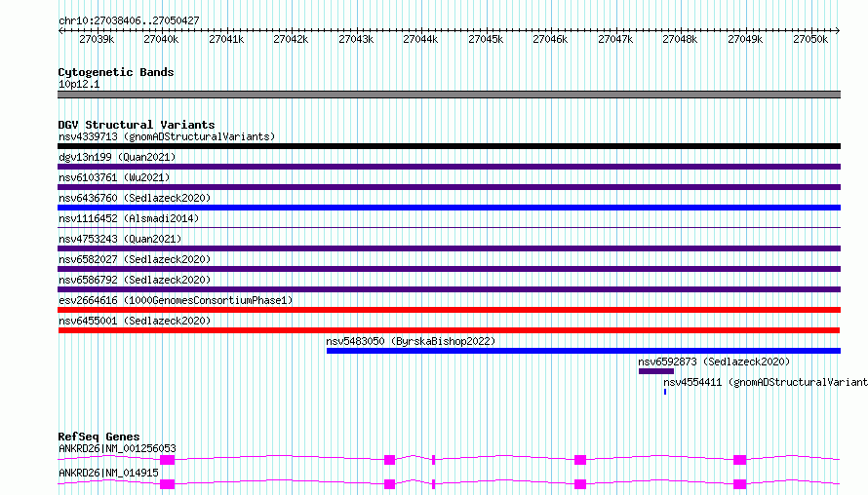The height and width of the screenshot is (495, 868).
Task: Open the nsv6592873 (Sedlazeck2020) label
Action: click(714, 362)
